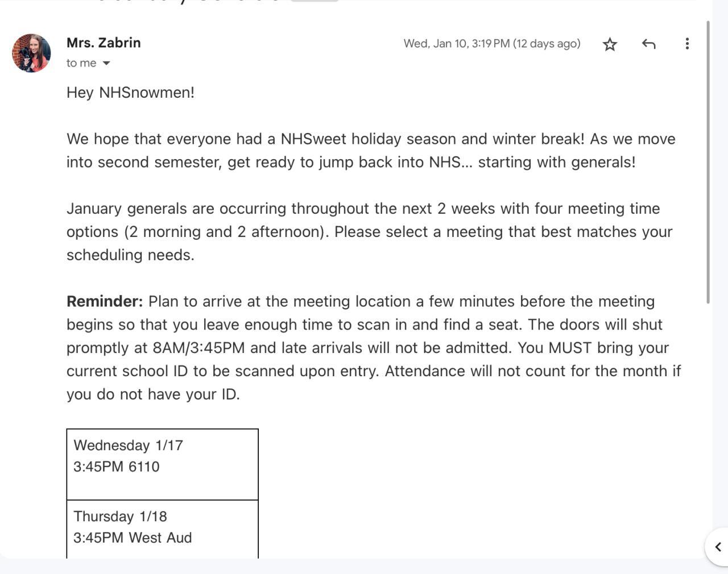The width and height of the screenshot is (728, 574).
Task: Show the side panel with the chevron
Action: click(718, 547)
